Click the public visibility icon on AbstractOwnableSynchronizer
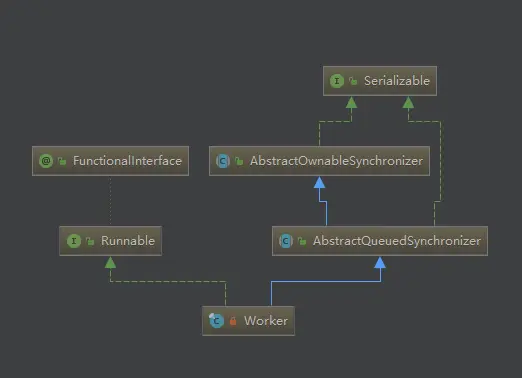The height and width of the screenshot is (378, 522). [239, 161]
